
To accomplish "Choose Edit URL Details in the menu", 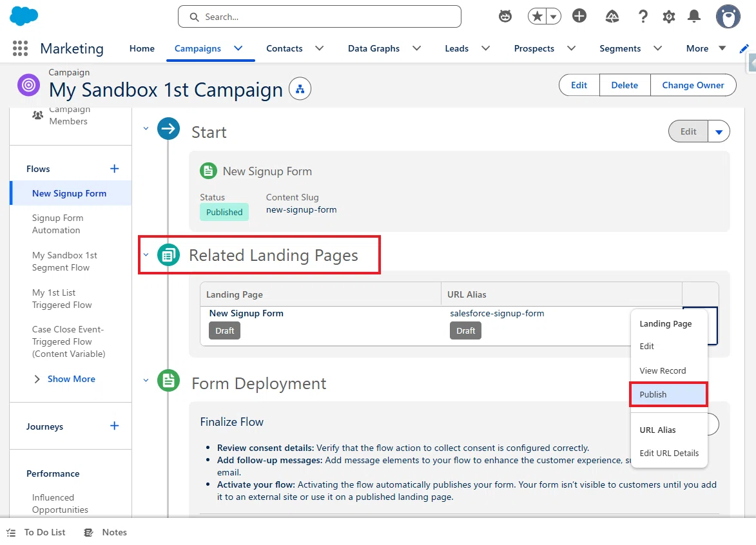I will 669,453.
